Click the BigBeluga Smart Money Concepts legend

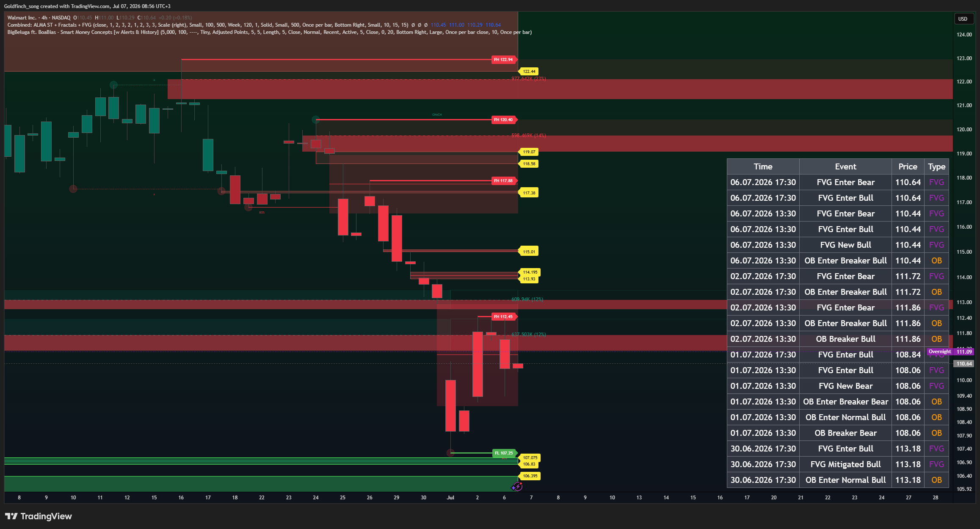click(x=269, y=32)
